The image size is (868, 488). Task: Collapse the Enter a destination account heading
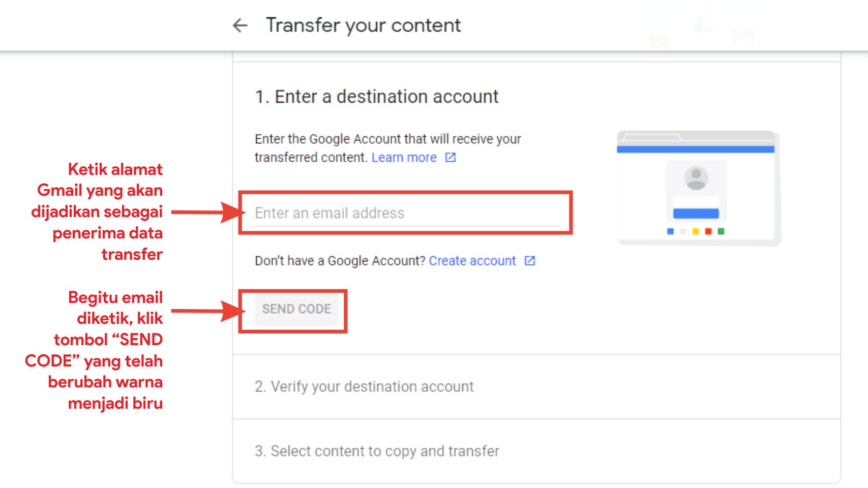(x=376, y=97)
